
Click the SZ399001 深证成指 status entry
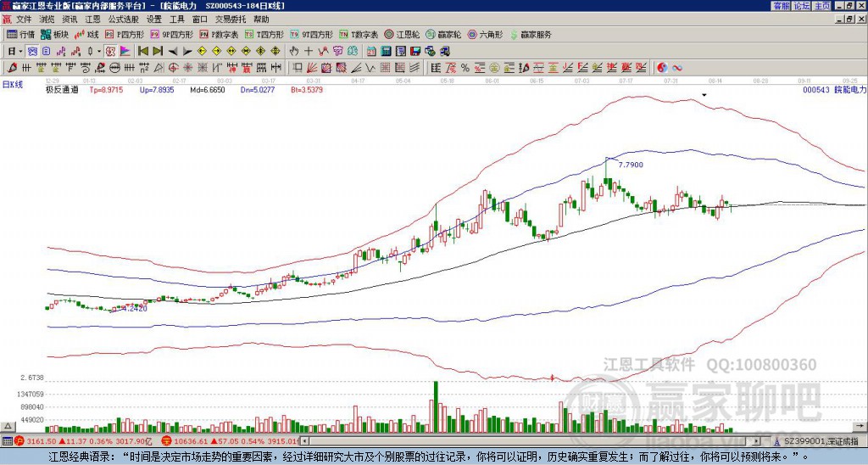[x=821, y=441]
